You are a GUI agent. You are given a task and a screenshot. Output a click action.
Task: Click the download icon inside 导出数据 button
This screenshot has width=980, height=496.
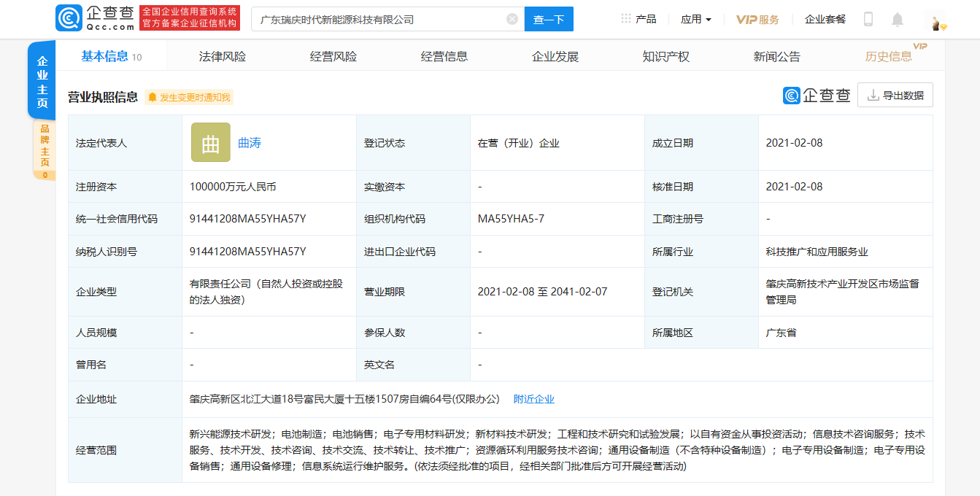pyautogui.click(x=873, y=95)
